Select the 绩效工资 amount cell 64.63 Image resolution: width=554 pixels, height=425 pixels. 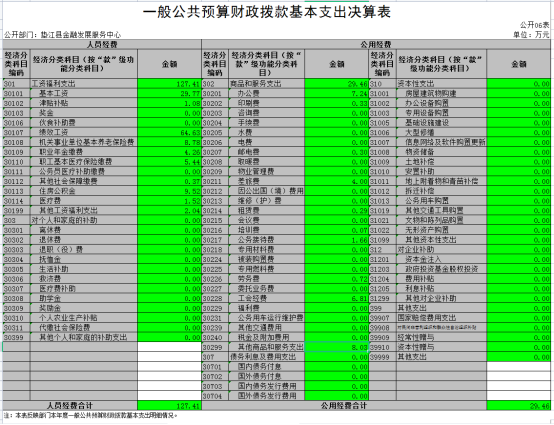click(169, 132)
